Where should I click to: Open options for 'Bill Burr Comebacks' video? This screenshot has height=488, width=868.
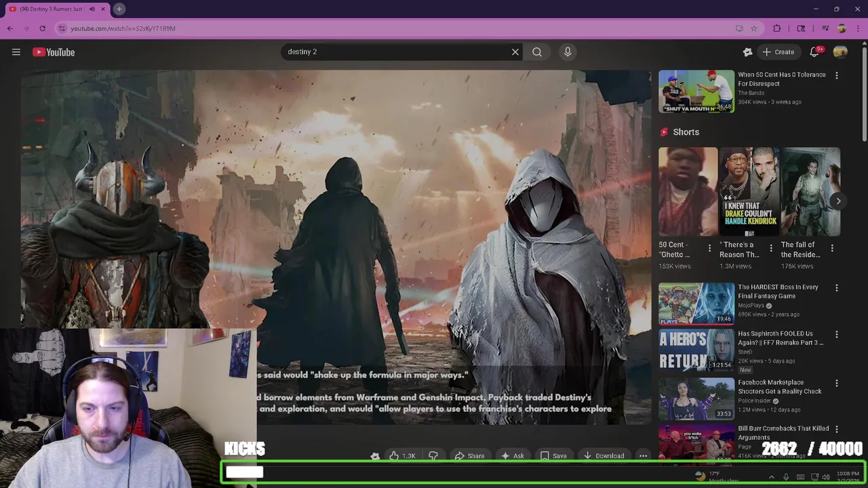click(x=836, y=429)
